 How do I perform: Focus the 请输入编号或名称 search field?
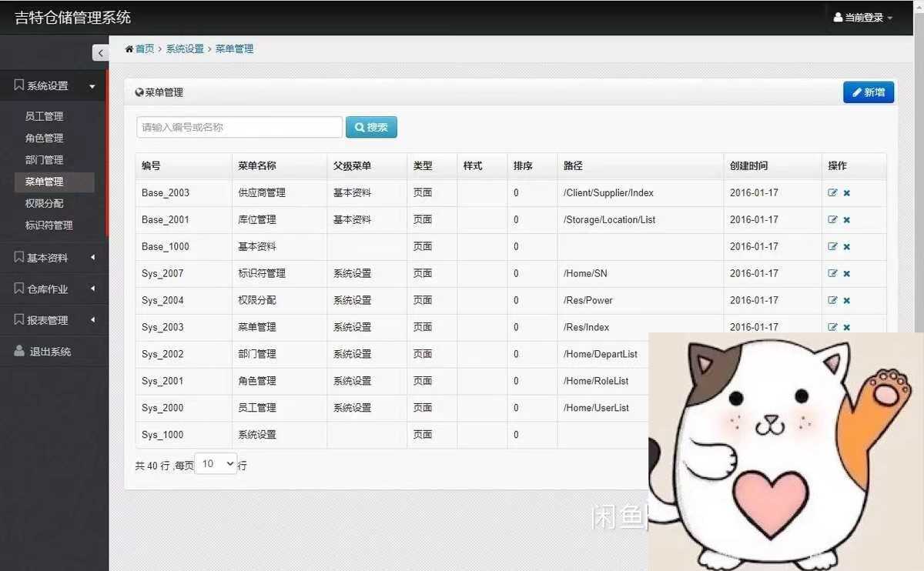(239, 127)
